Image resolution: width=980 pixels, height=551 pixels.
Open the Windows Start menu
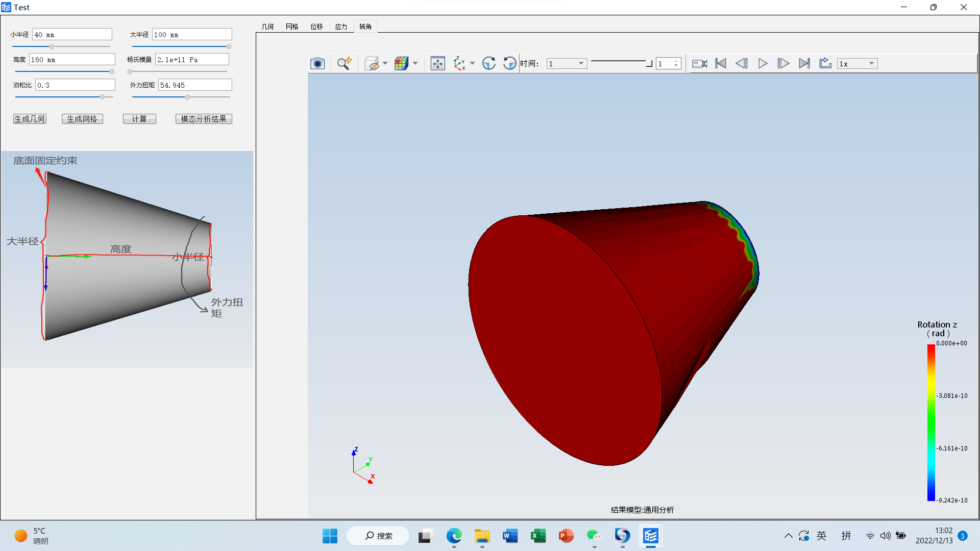330,536
